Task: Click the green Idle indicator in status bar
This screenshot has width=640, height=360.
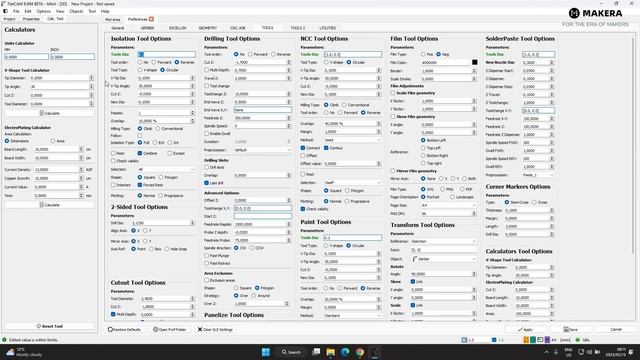Action: pyautogui.click(x=578, y=340)
